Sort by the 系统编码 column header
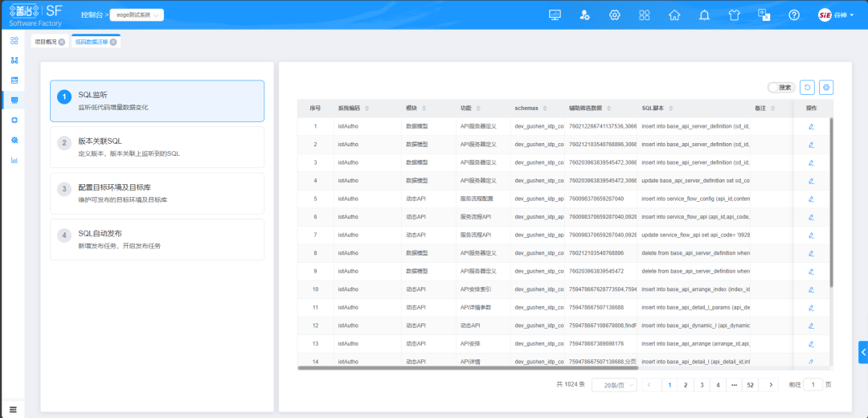The image size is (868, 418). (x=354, y=108)
